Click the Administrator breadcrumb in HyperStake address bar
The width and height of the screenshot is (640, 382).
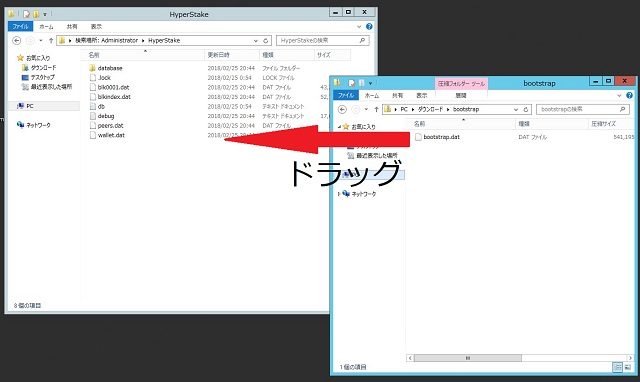coord(120,40)
